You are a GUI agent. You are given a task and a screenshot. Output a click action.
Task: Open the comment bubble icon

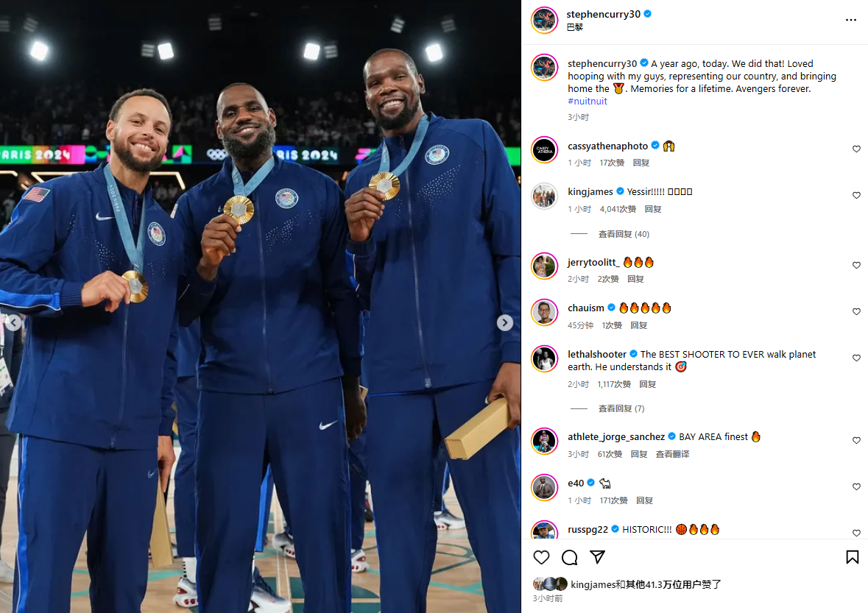pos(569,557)
